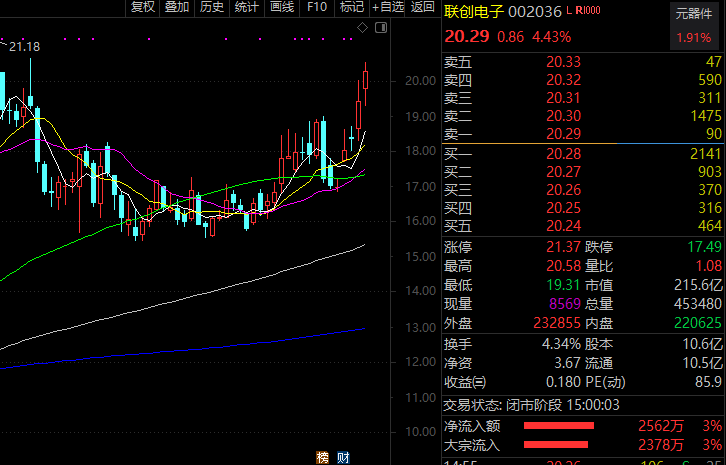Image resolution: width=726 pixels, height=465 pixels.
Task: Click the 榜 ranking icon below chart
Action: pos(322,457)
